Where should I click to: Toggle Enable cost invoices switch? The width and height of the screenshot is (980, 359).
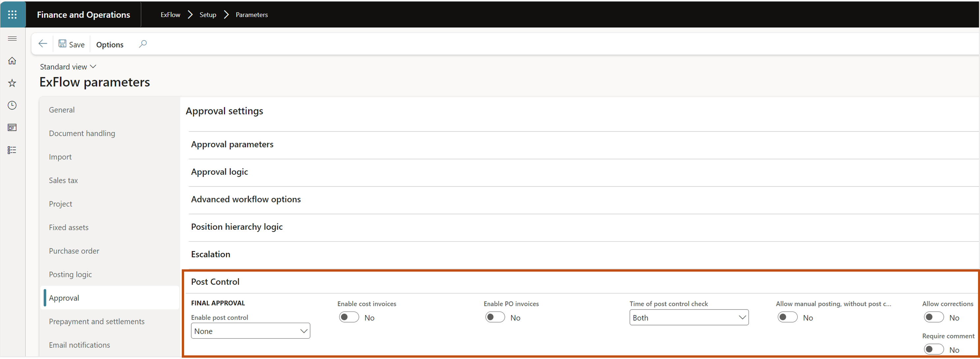pyautogui.click(x=349, y=317)
